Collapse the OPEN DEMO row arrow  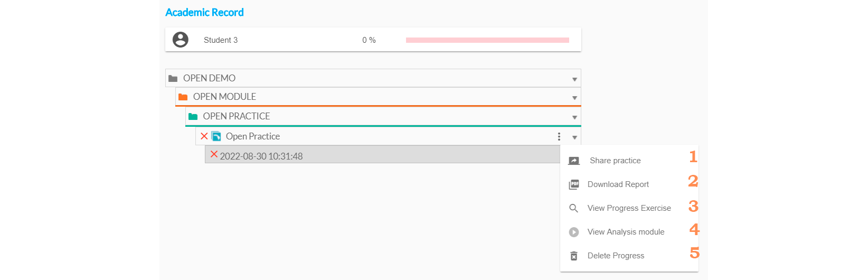(x=574, y=79)
